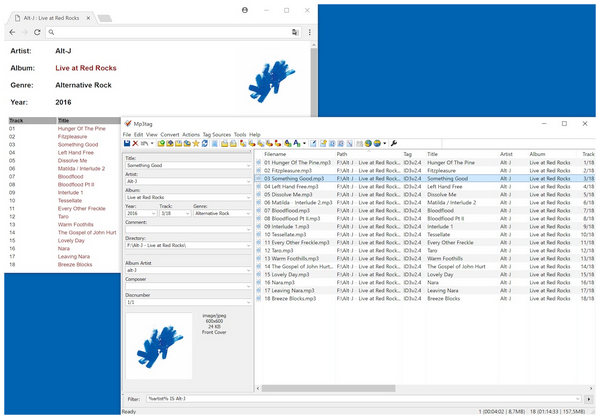The image size is (600, 419).
Task: Open the Hunger Of The Pine link on web page
Action: (82, 129)
